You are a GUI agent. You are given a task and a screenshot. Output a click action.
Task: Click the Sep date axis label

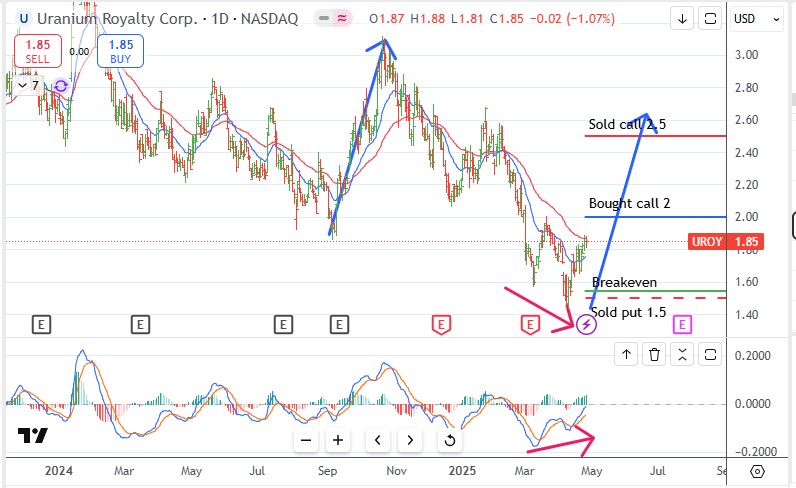tap(327, 471)
